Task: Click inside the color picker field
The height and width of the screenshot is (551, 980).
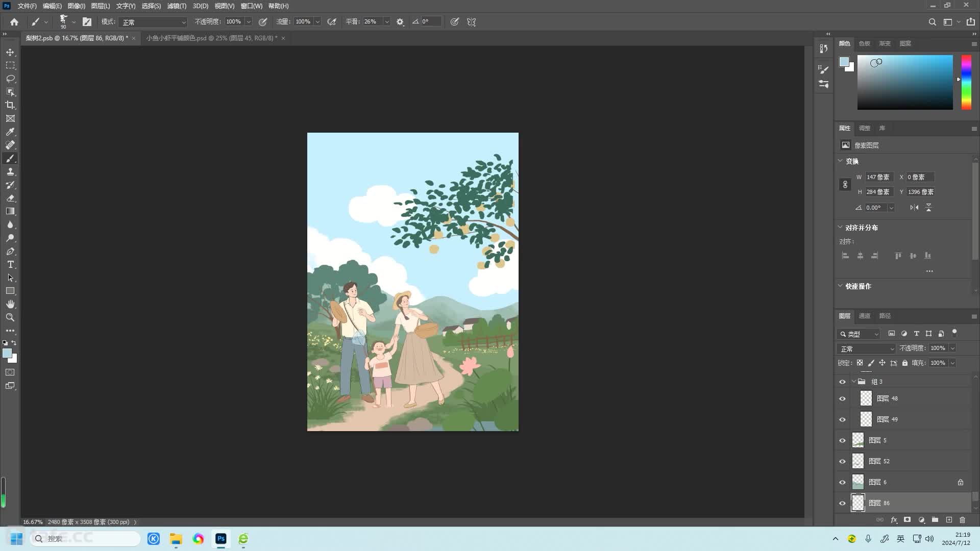Action: tap(904, 82)
